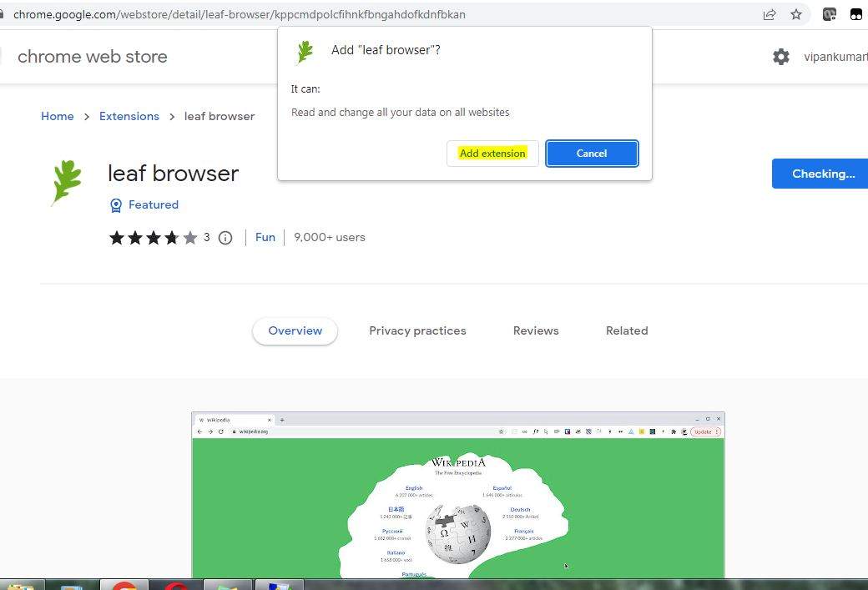Open the web store settings gear
Screen dimensions: 868x590
tap(781, 57)
